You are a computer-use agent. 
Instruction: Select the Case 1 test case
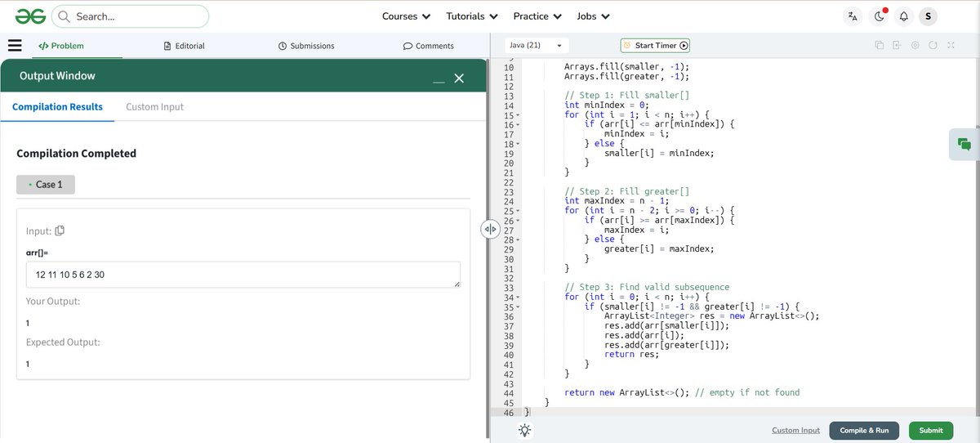pos(46,185)
